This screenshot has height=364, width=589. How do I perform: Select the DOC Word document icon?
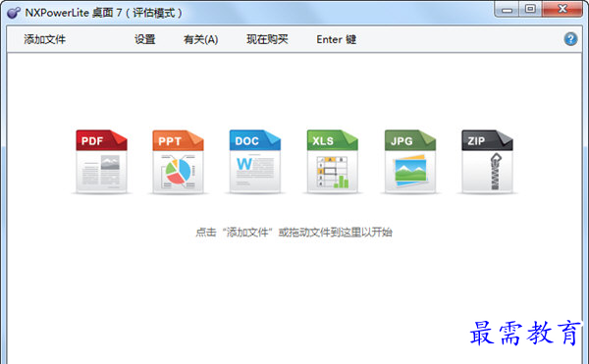[x=255, y=161]
